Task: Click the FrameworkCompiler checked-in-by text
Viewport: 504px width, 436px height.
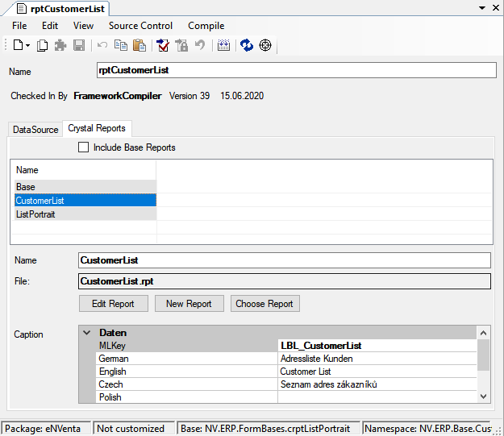Action: [118, 96]
